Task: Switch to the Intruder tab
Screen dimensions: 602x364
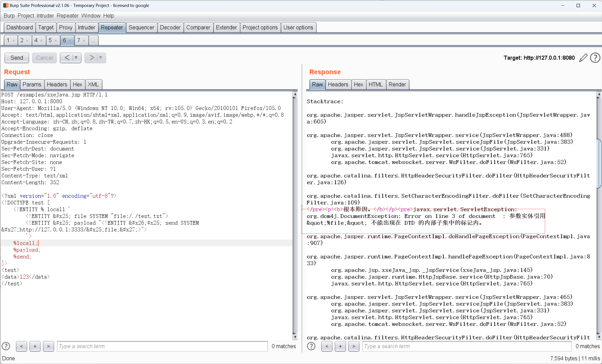Action: coord(87,27)
